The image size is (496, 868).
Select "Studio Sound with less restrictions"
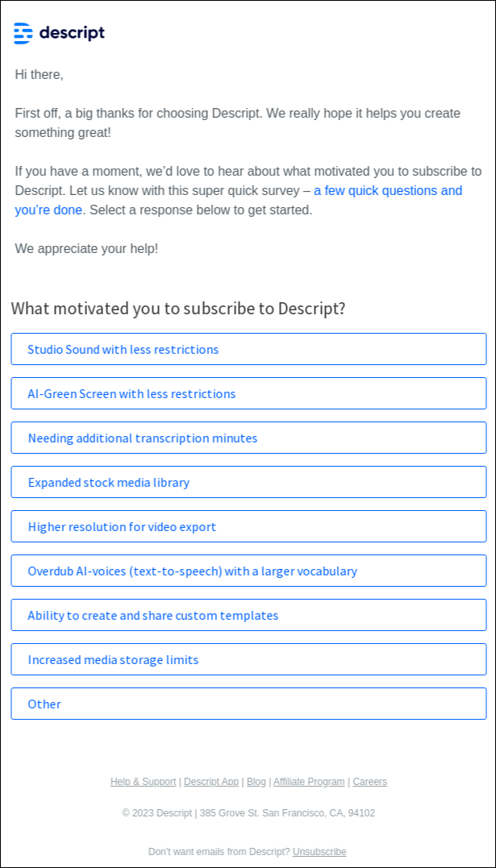248,349
